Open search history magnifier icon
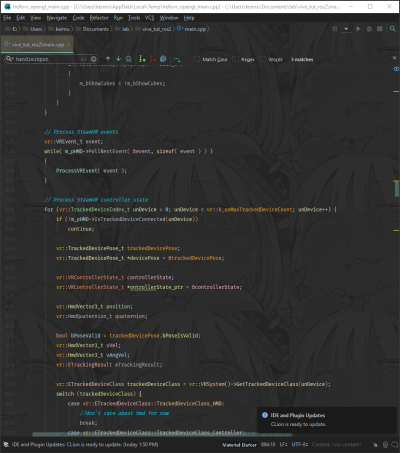400x453 pixels. tap(9, 59)
